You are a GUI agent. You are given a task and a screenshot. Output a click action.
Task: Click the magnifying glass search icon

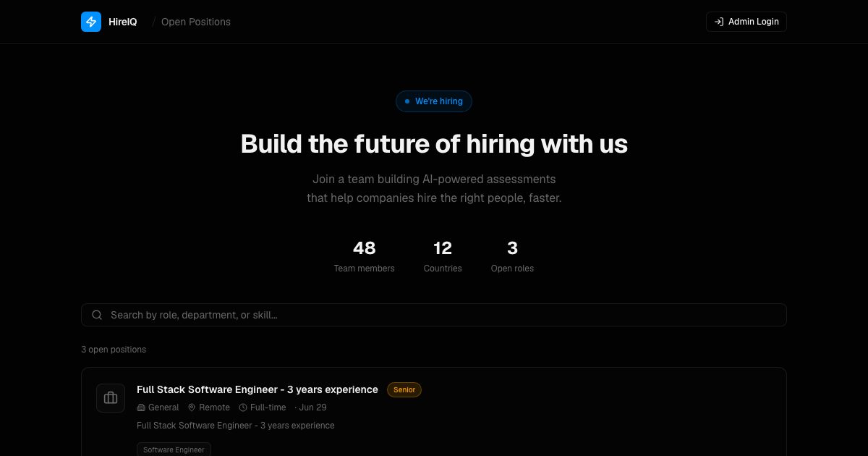pos(97,315)
